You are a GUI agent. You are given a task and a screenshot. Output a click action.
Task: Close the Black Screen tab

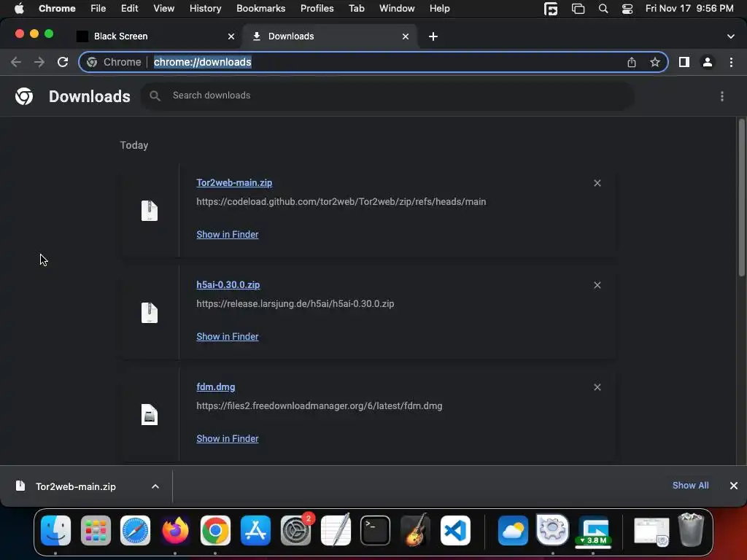231,36
